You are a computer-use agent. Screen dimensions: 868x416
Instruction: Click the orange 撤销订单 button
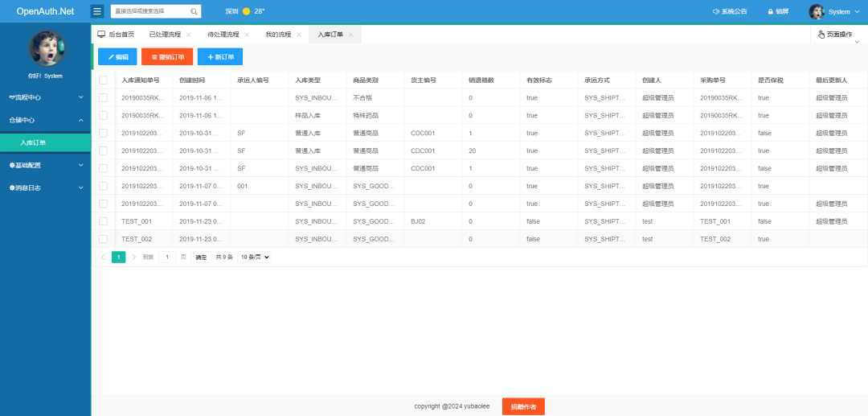coord(167,57)
